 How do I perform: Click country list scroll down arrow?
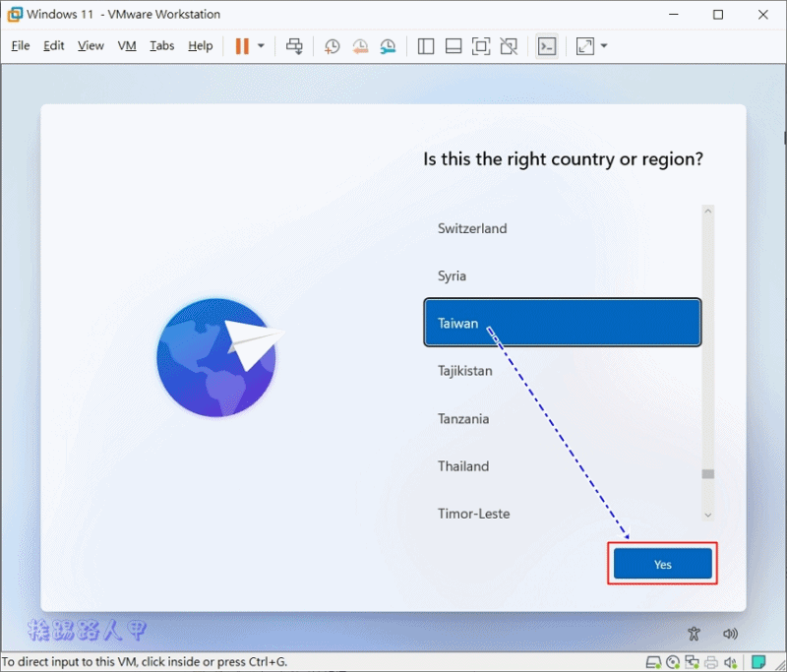pos(707,514)
